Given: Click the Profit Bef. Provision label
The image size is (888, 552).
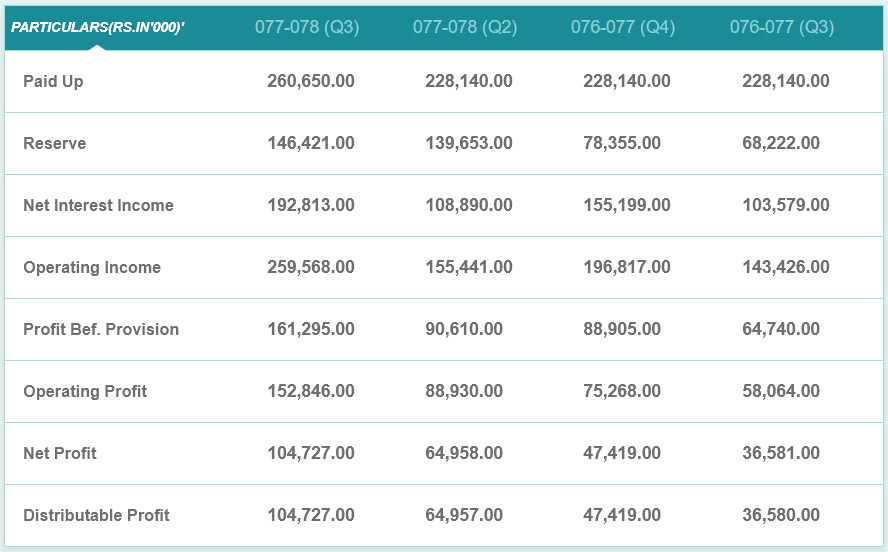Looking at the screenshot, I should (101, 329).
